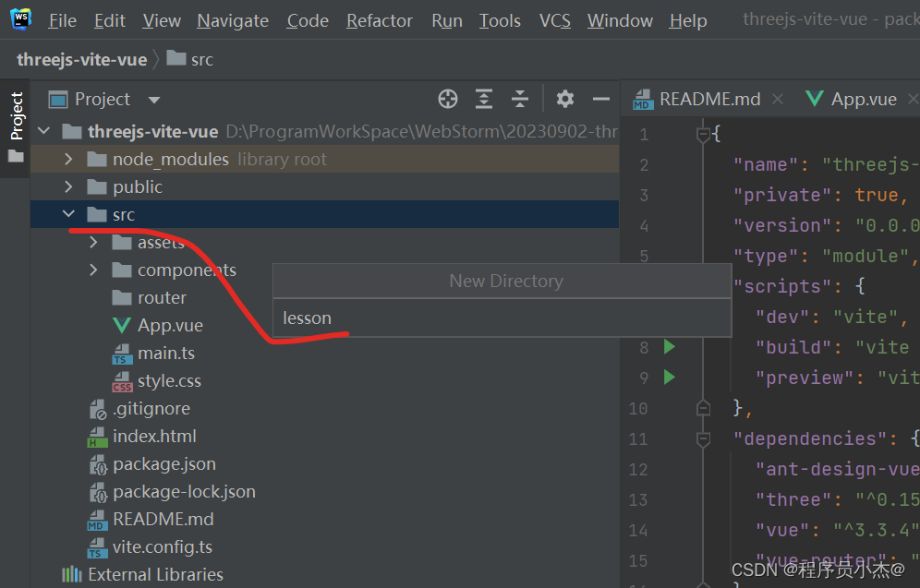This screenshot has width=920, height=588.
Task: Select package-lock.json file
Action: point(172,492)
